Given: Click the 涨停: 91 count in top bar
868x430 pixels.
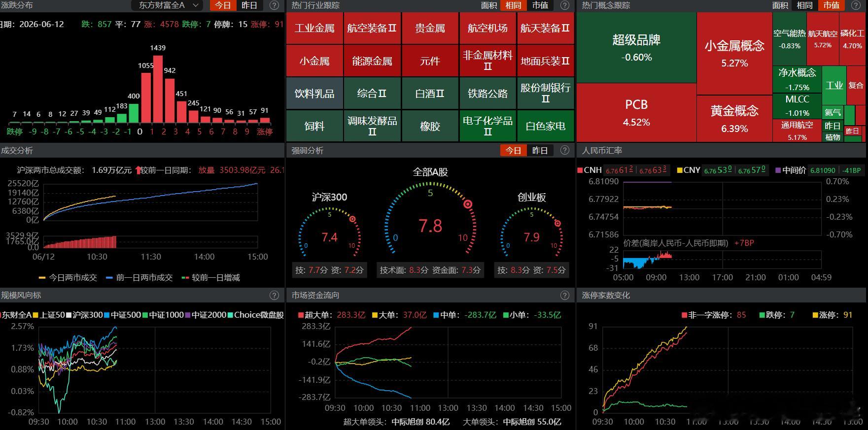Looking at the screenshot, I should [x=267, y=24].
